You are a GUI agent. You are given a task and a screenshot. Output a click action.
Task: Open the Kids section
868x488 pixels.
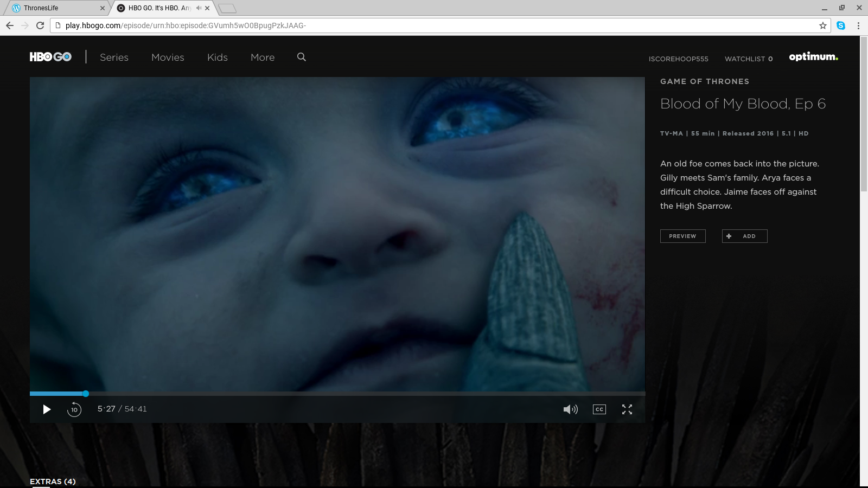[217, 57]
